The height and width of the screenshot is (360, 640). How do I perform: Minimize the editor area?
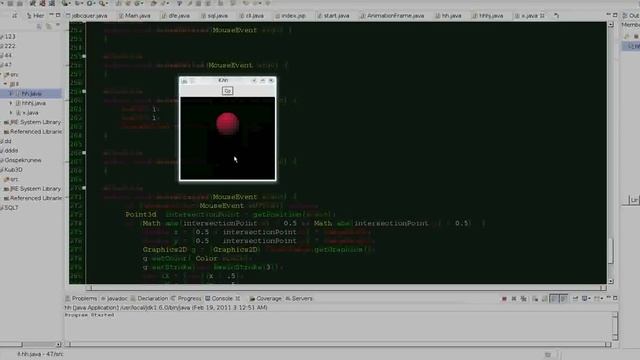pos(608,15)
